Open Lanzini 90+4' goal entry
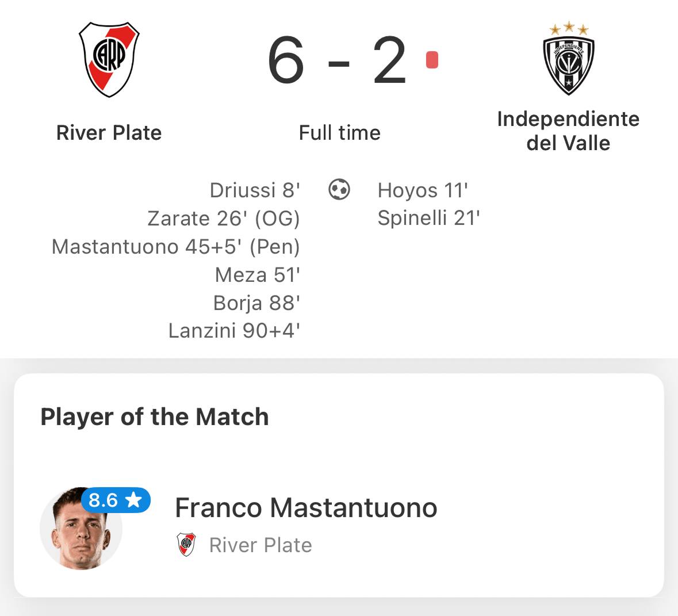 [234, 331]
